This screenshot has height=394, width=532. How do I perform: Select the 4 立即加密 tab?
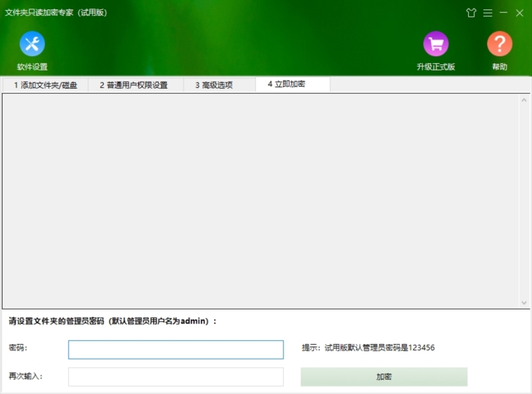click(x=293, y=85)
